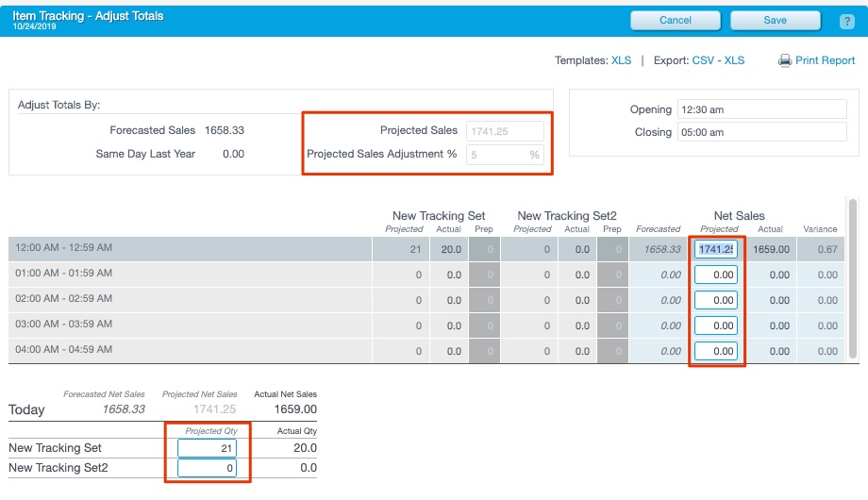Click projected net sales for 03:00 AM row
The image size is (868, 500).
point(716,325)
